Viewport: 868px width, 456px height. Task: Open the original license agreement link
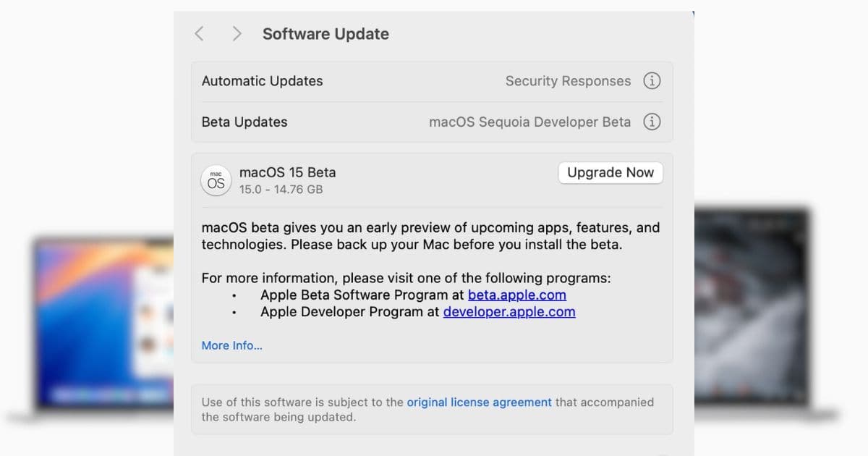click(x=479, y=402)
